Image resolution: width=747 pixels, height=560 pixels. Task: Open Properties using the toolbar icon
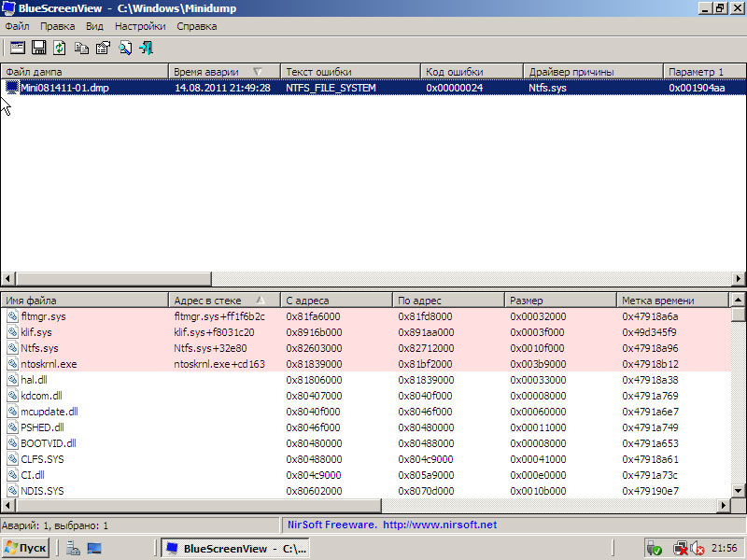click(103, 48)
